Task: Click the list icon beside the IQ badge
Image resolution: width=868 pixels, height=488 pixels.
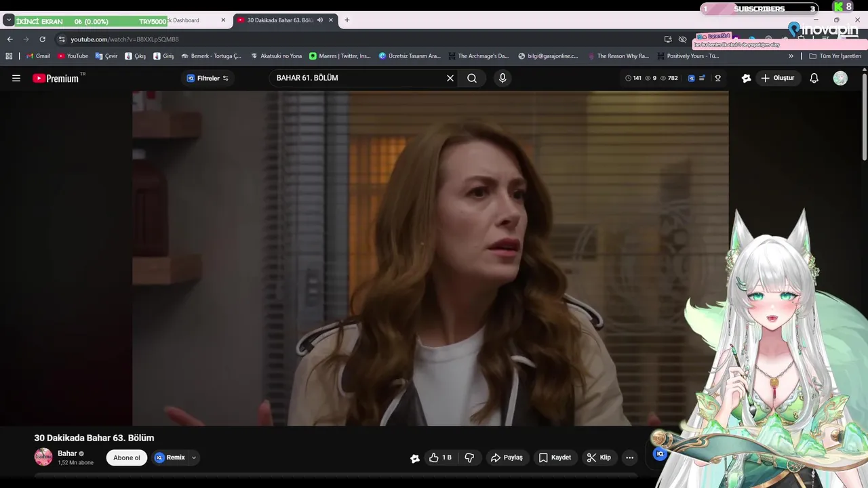Action: pos(702,78)
